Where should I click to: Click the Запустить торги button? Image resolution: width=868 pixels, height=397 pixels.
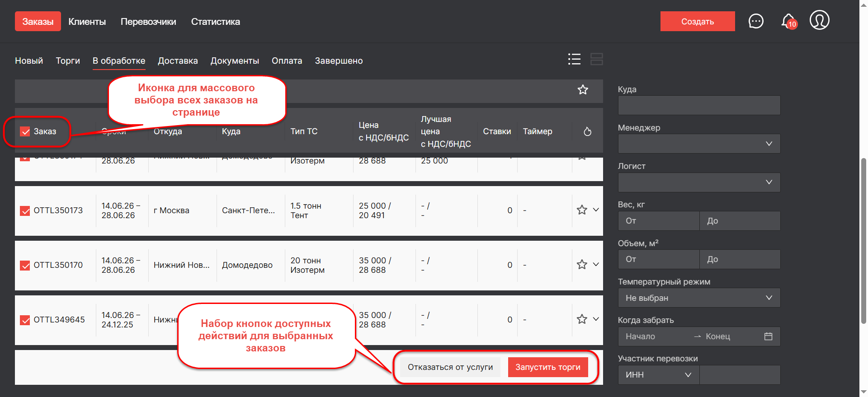coord(547,367)
